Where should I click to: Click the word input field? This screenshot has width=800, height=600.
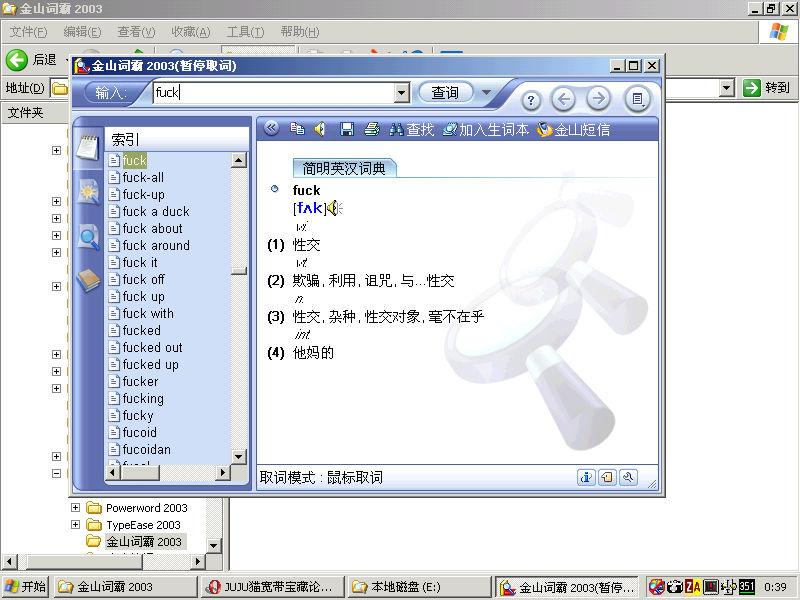(274, 93)
